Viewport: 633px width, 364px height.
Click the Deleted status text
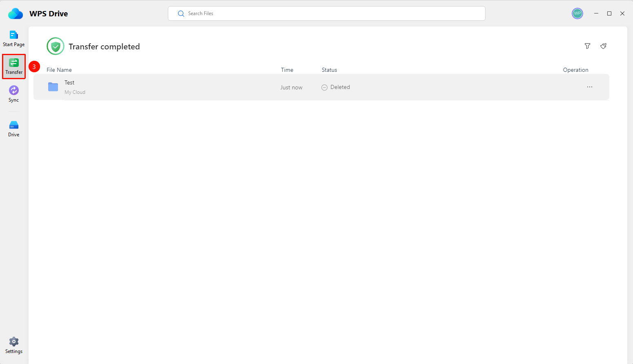(x=340, y=87)
